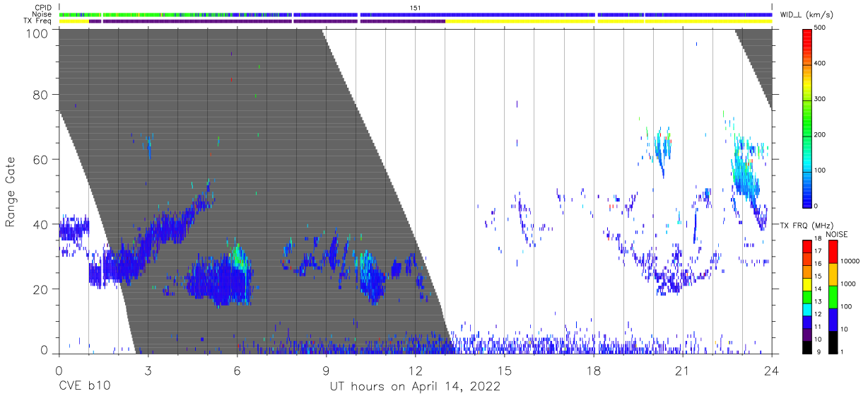The height and width of the screenshot is (401, 868).
Task: Click the blue echo band at 0 UT gate 38
Action: (74, 228)
